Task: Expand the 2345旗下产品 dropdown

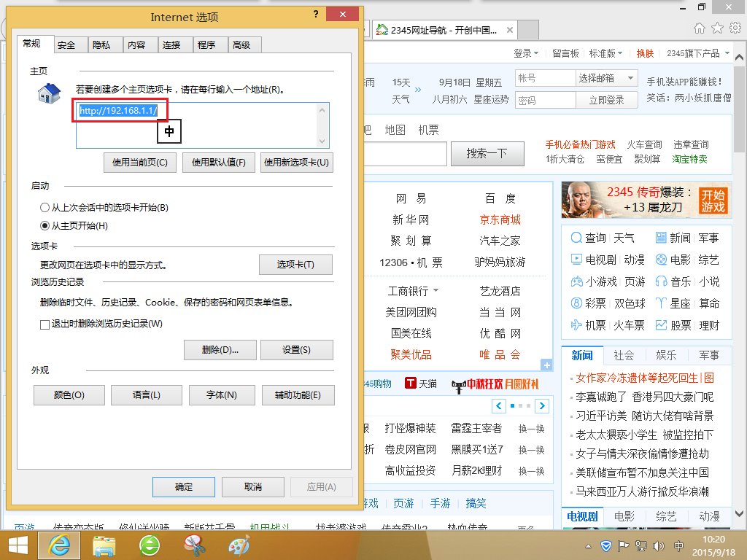Action: click(698, 53)
